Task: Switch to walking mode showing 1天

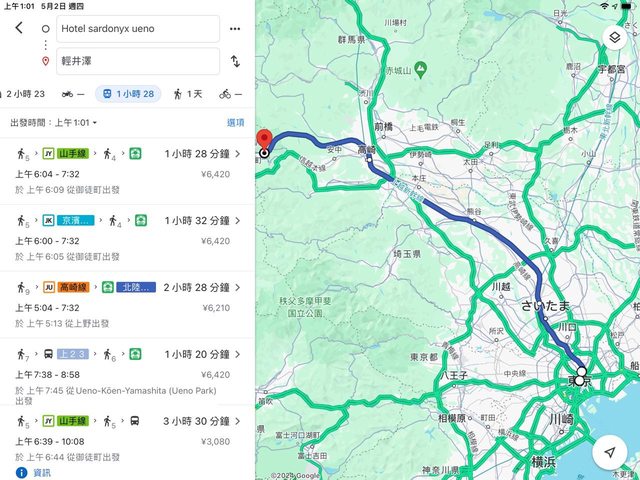Action: point(187,93)
